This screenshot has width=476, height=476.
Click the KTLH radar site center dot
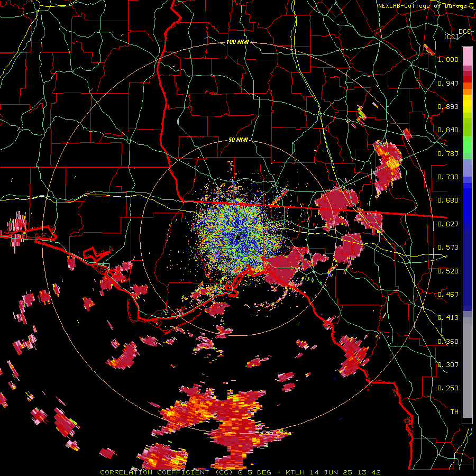coord(238,237)
